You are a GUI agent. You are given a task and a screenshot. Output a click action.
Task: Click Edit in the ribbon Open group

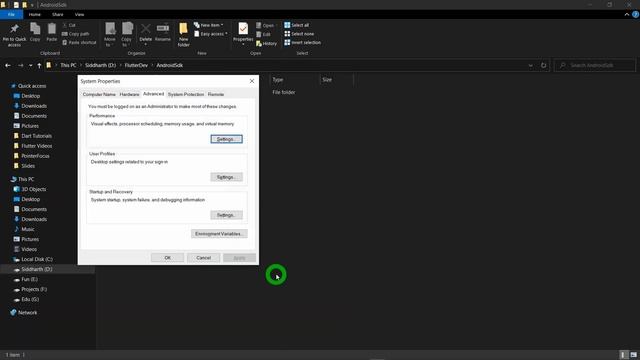pos(263,34)
